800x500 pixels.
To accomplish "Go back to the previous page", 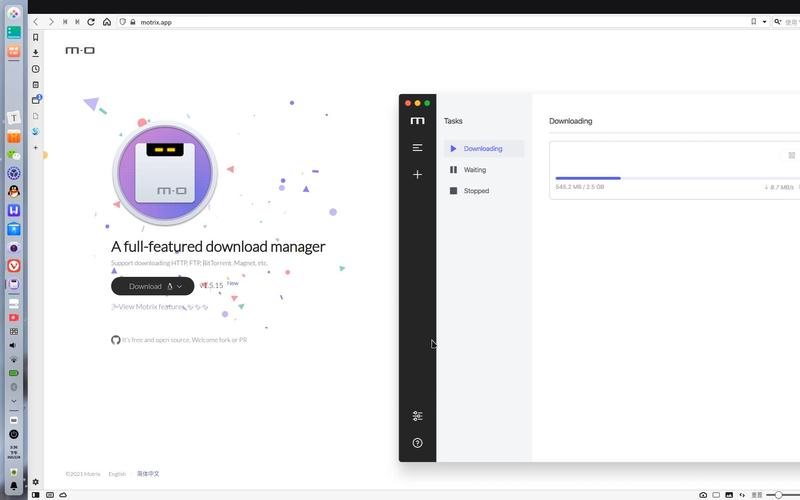I will click(36, 22).
